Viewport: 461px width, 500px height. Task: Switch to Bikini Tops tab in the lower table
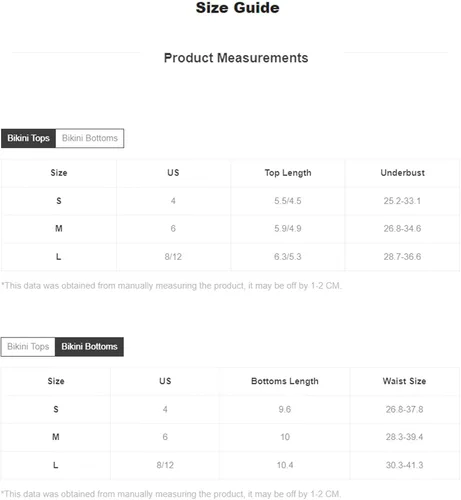coord(28,347)
